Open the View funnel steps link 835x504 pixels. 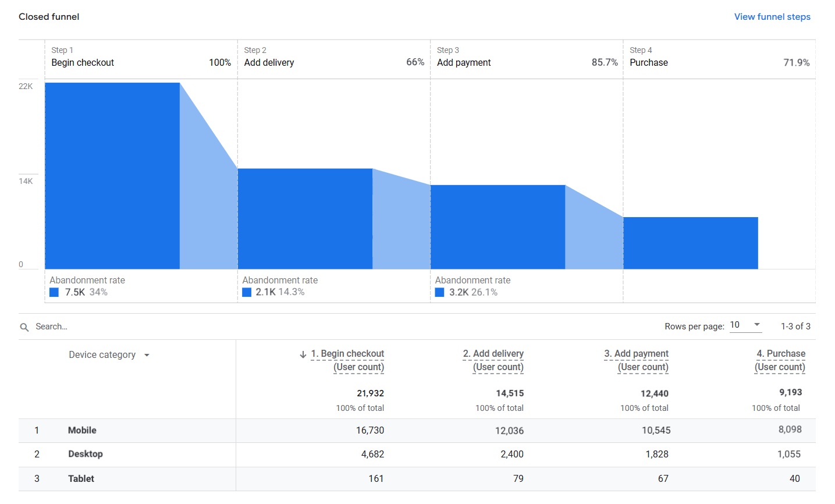[x=772, y=17]
